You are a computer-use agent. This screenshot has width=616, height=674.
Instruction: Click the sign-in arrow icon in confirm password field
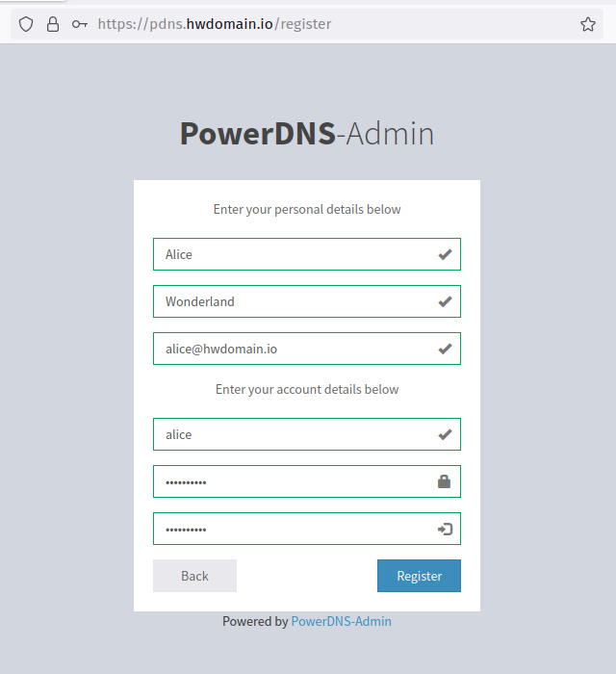pyautogui.click(x=445, y=529)
